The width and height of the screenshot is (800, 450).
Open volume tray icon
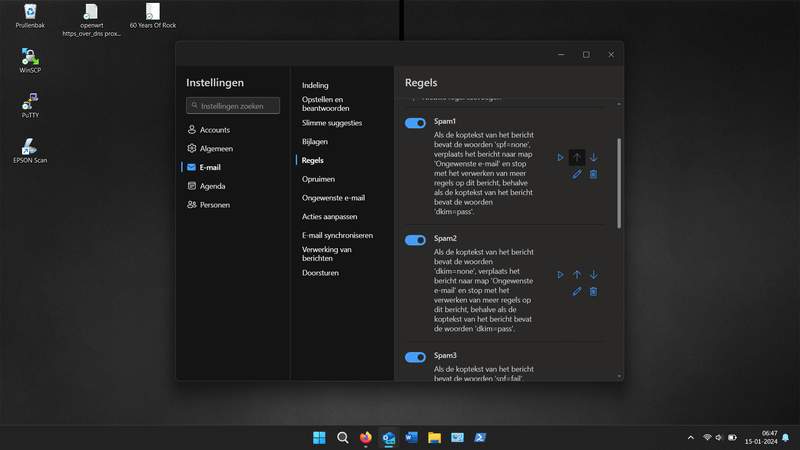coord(719,438)
